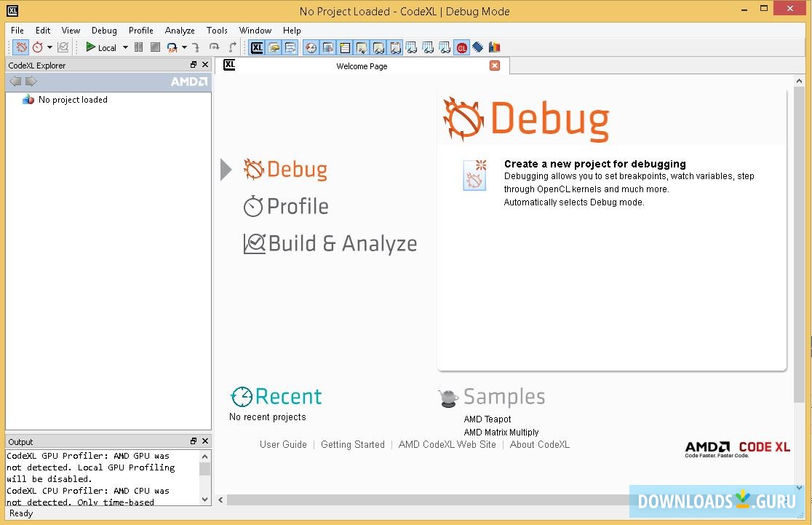Close the Welcome Page tab

[495, 66]
